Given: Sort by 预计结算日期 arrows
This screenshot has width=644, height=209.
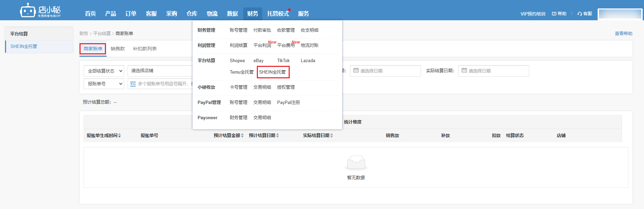Looking at the screenshot, I should point(277,135).
